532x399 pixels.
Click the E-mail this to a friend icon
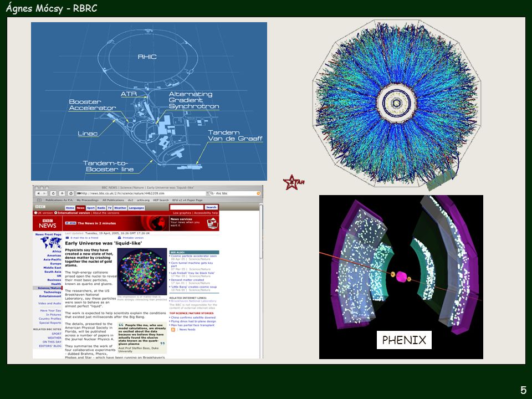(x=67, y=238)
